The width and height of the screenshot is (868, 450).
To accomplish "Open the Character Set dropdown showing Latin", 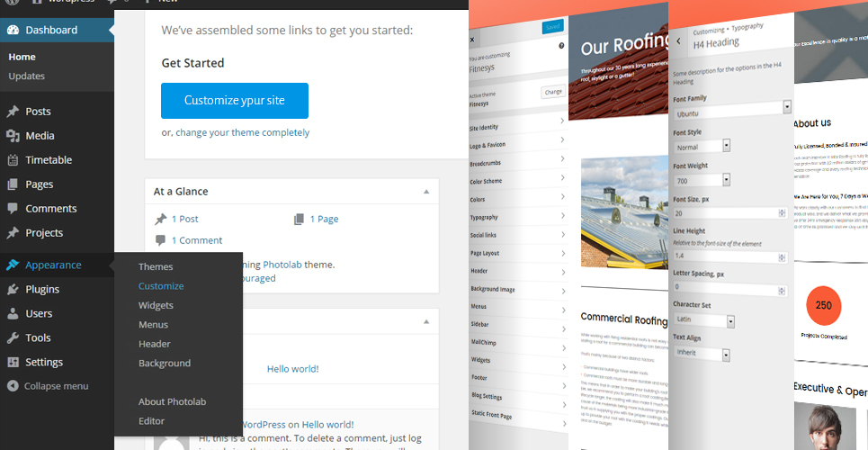I will coord(704,320).
